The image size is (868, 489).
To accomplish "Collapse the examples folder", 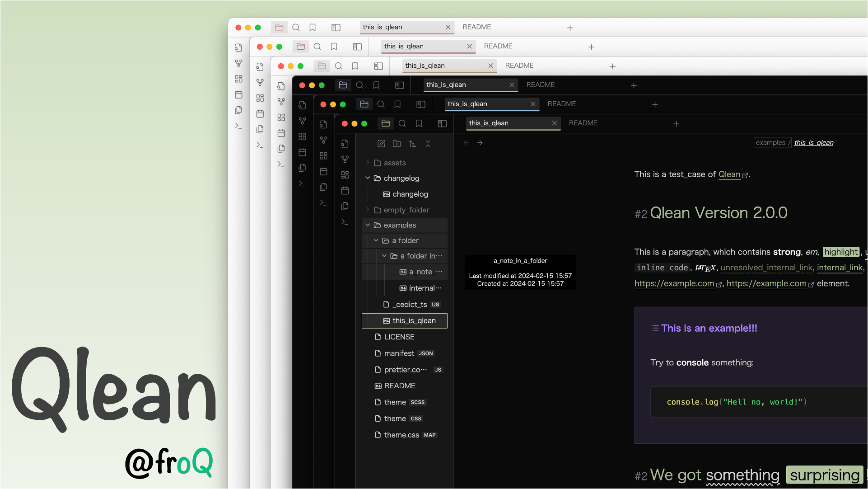I will pos(367,225).
